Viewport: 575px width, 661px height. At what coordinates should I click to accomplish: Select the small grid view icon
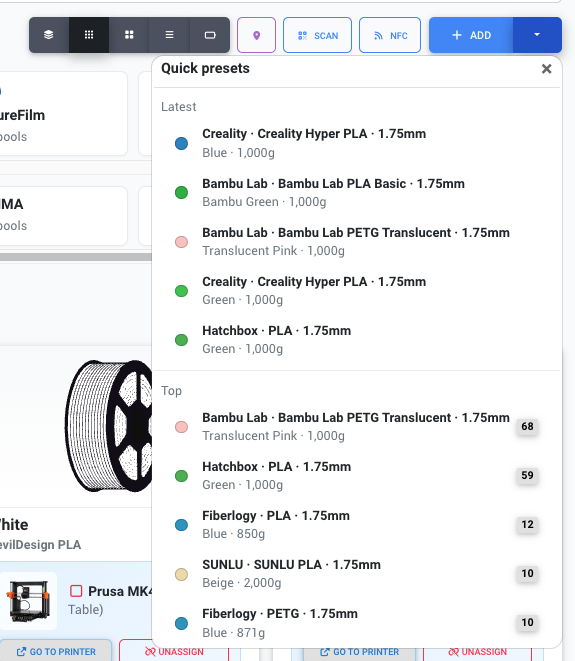[x=89, y=35]
